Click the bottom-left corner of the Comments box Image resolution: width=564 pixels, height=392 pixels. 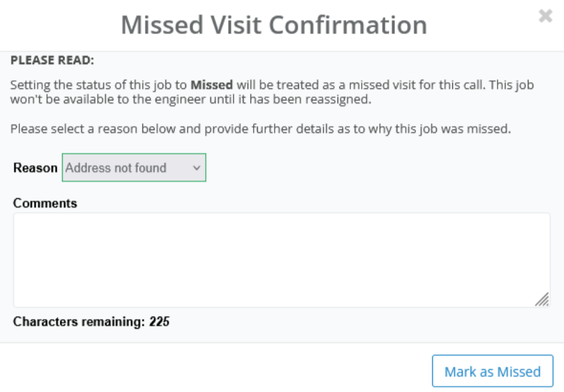pos(18,303)
